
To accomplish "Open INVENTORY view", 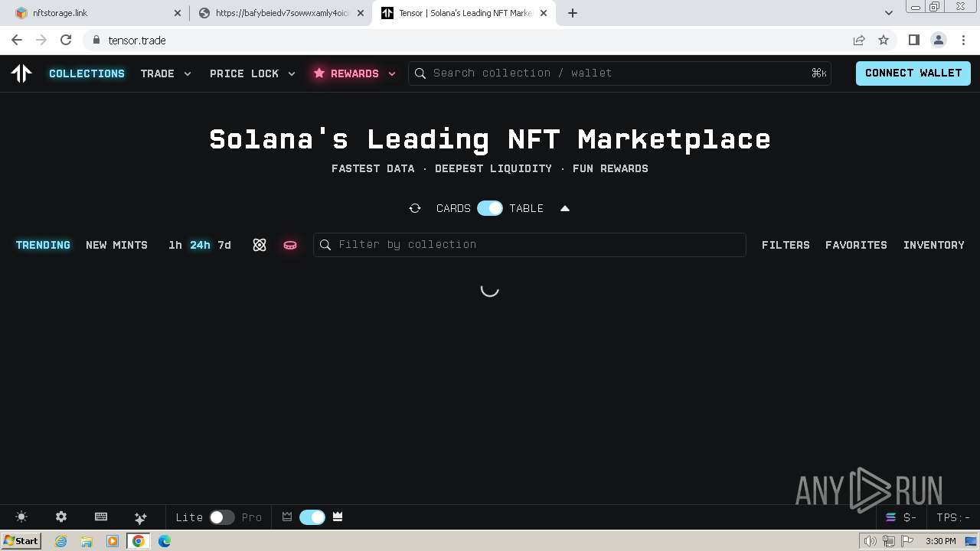I will coord(934,245).
